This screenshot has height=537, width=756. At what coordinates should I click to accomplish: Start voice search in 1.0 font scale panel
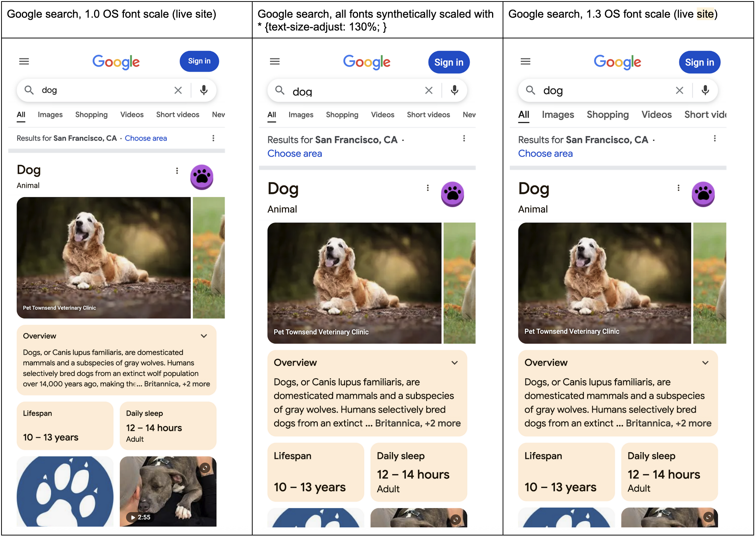[x=204, y=90]
